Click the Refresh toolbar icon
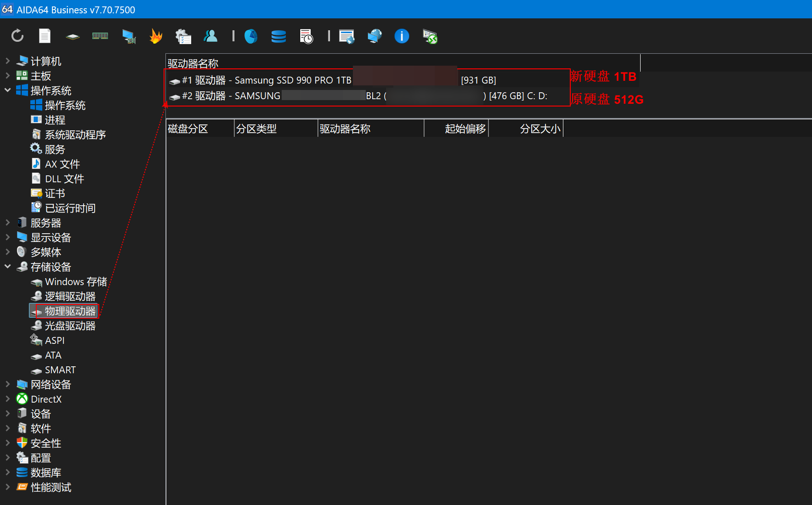Image resolution: width=812 pixels, height=505 pixels. tap(17, 36)
